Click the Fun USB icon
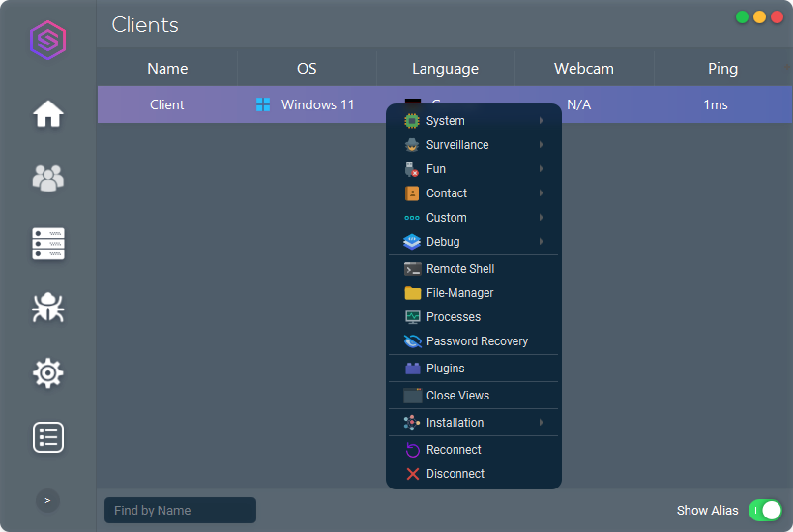 (412, 169)
